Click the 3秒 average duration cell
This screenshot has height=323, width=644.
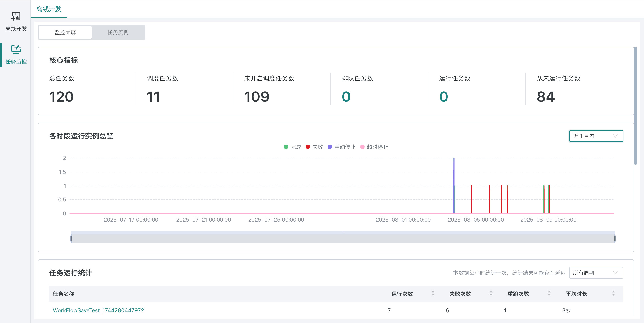click(566, 310)
